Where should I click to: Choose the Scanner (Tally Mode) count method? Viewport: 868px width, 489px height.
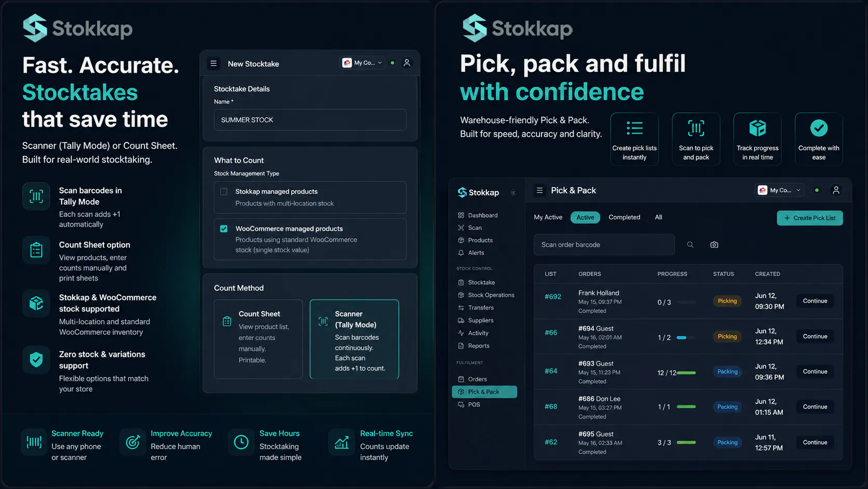click(x=355, y=339)
